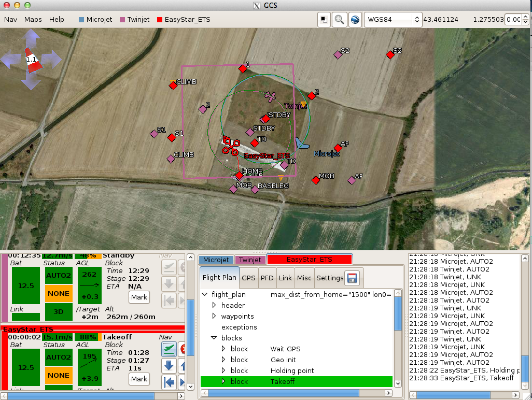
Task: Click EasyStar_ETS shift-left arrow nav button
Action: click(169, 382)
